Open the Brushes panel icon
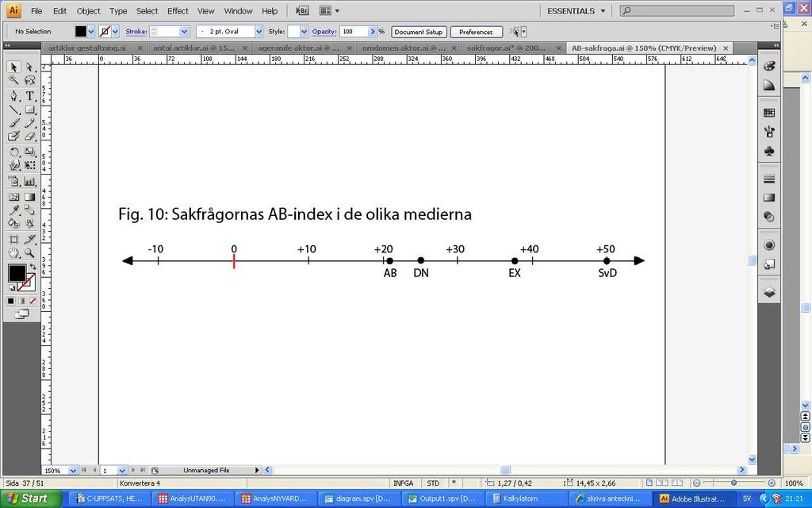This screenshot has width=812, height=508. point(769,132)
